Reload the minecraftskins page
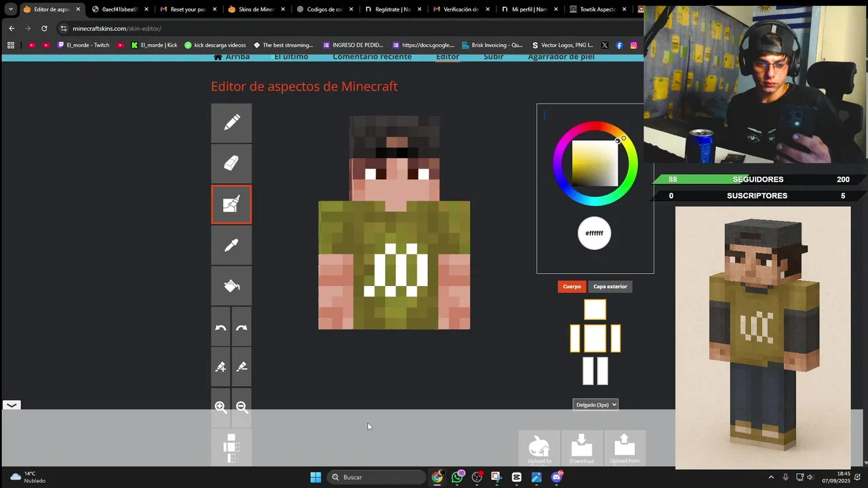This screenshot has width=868, height=488. (x=44, y=28)
